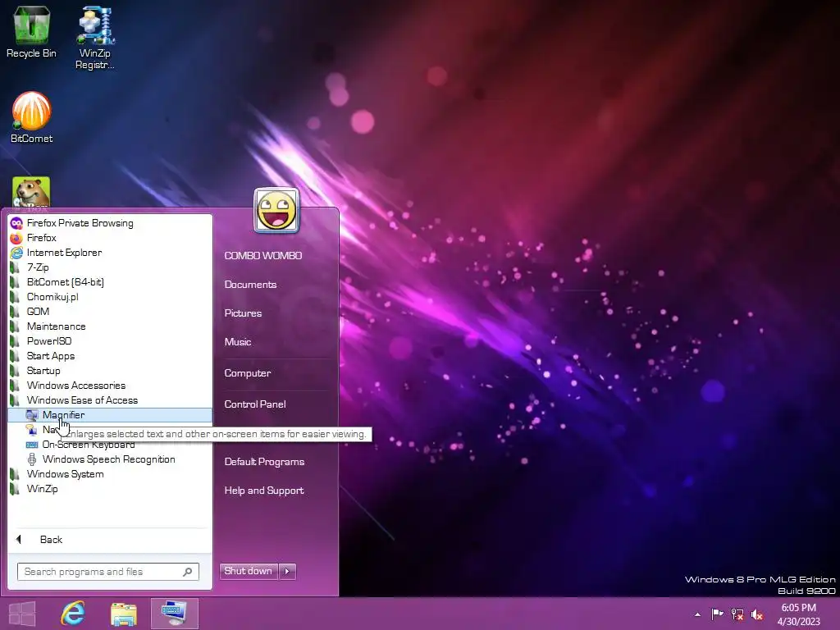840x630 pixels.
Task: Open the gopher desktop icon under BitComet
Action: [32, 192]
